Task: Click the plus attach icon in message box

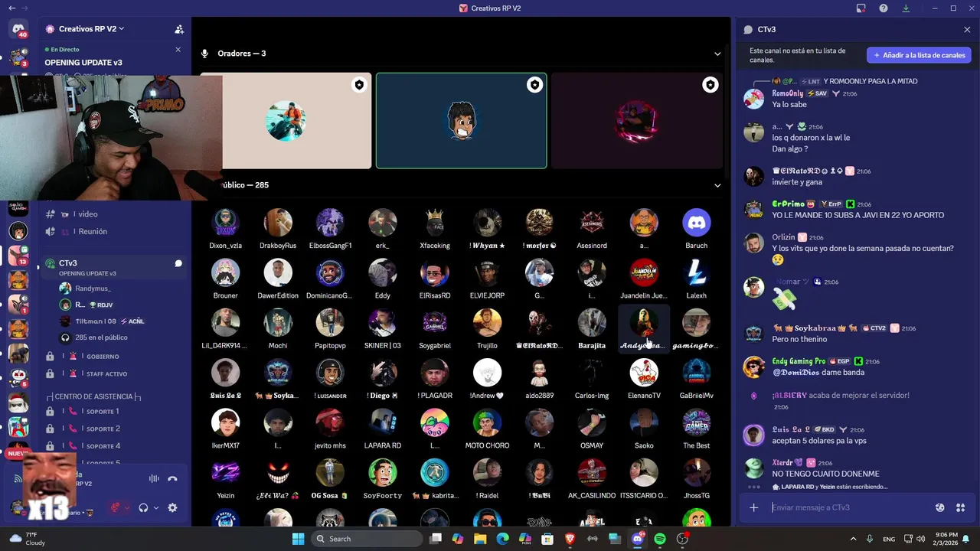Action: [754, 507]
